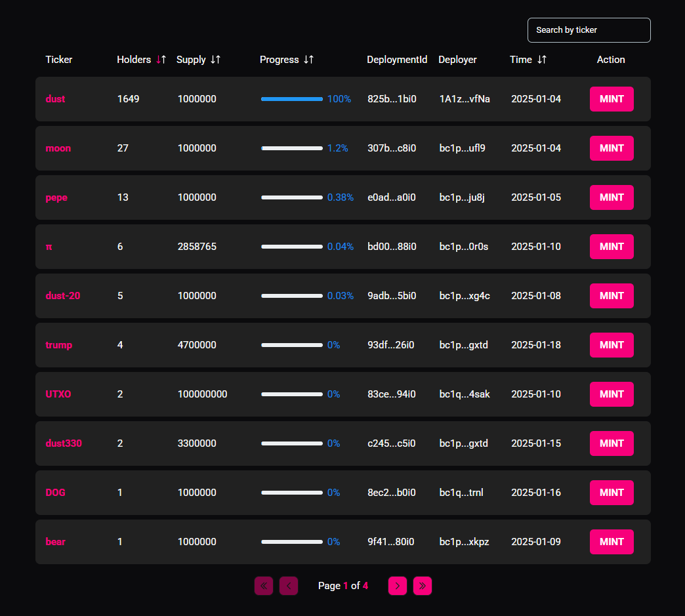Mint the DOG token
Screen dimensions: 685x616
pyautogui.click(x=612, y=493)
